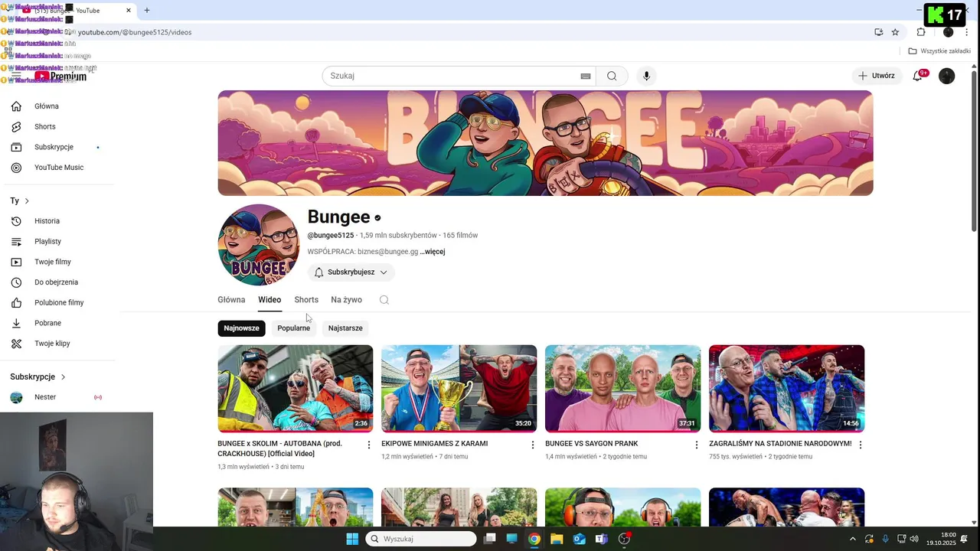Open options menu for BUNGEE VS SAYGON PRANK
980x551 pixels.
coord(697,445)
